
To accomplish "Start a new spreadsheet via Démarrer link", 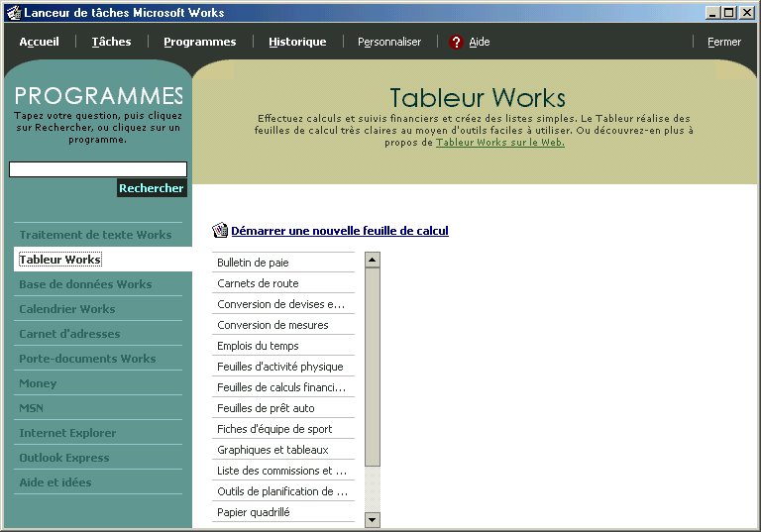I will coord(340,231).
